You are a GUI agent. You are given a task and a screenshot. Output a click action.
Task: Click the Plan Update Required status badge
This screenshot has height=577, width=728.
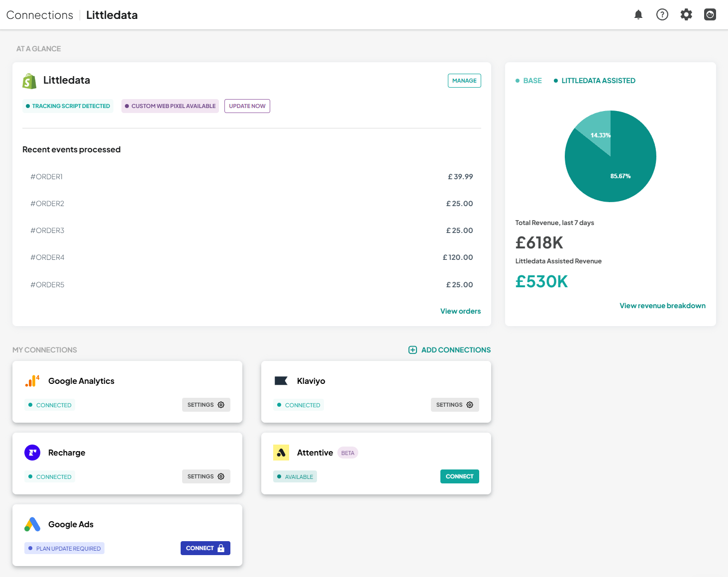coord(64,548)
